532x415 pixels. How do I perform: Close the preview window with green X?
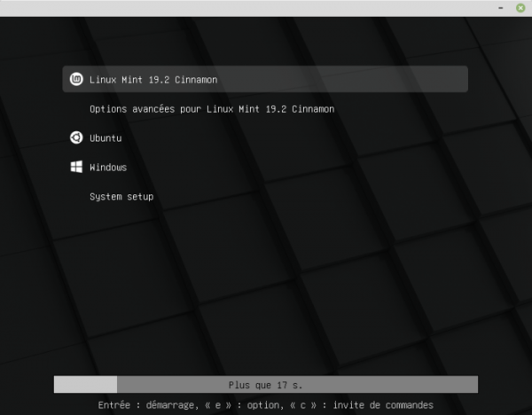(x=520, y=7)
